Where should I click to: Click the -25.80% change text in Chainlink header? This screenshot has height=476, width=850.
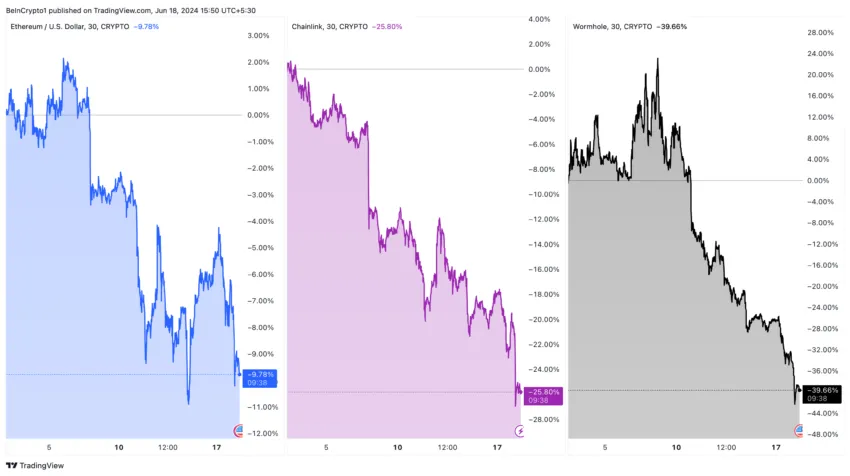387,26
